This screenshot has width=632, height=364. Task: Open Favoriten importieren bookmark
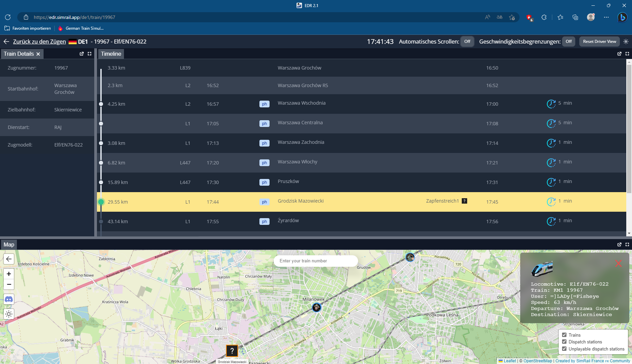click(x=28, y=28)
